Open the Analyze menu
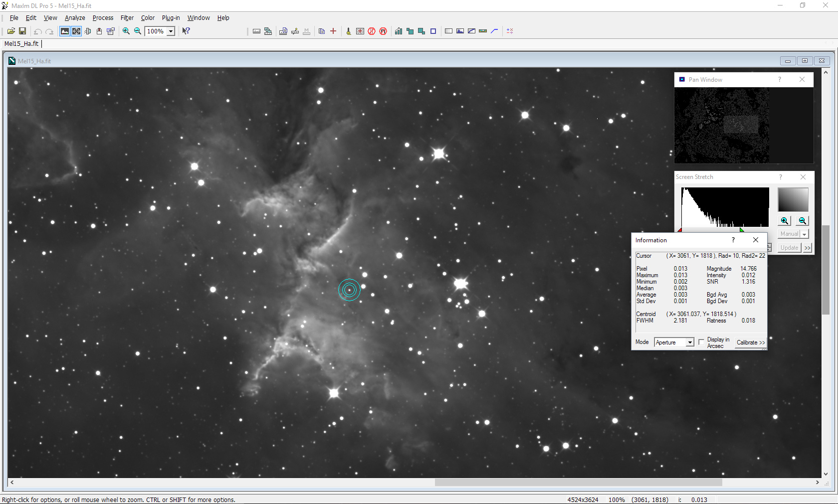The width and height of the screenshot is (838, 504). (75, 18)
